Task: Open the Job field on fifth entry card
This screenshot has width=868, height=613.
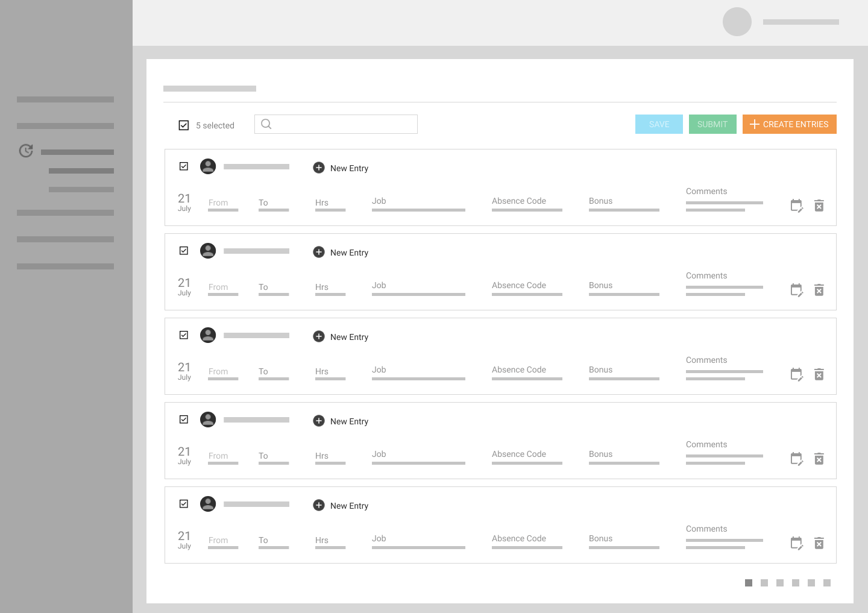Action: (x=418, y=541)
